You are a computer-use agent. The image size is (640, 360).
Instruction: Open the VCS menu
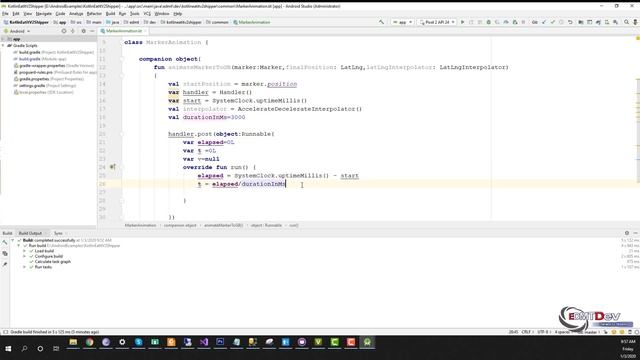(147, 13)
